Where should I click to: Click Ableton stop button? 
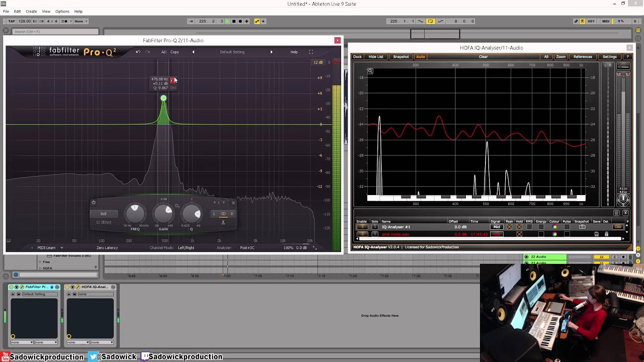click(233, 21)
